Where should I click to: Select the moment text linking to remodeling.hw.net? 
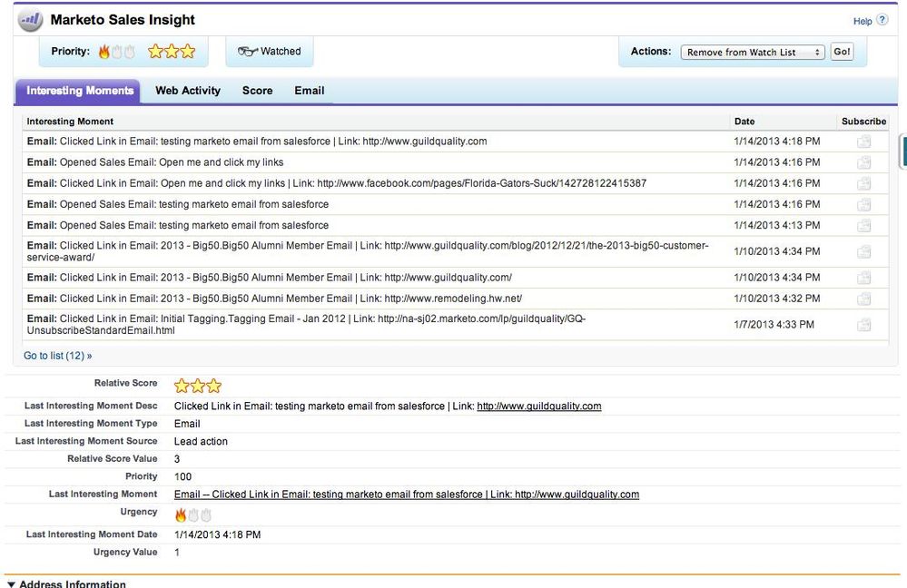274,299
